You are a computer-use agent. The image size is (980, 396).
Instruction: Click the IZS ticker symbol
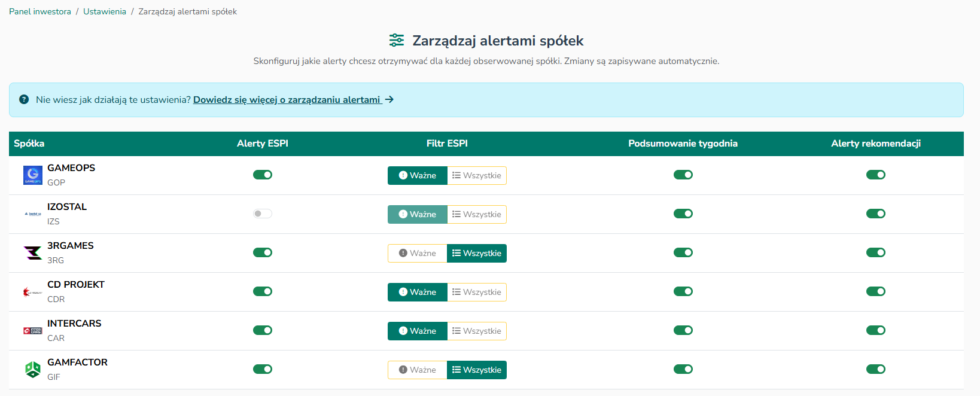point(54,221)
